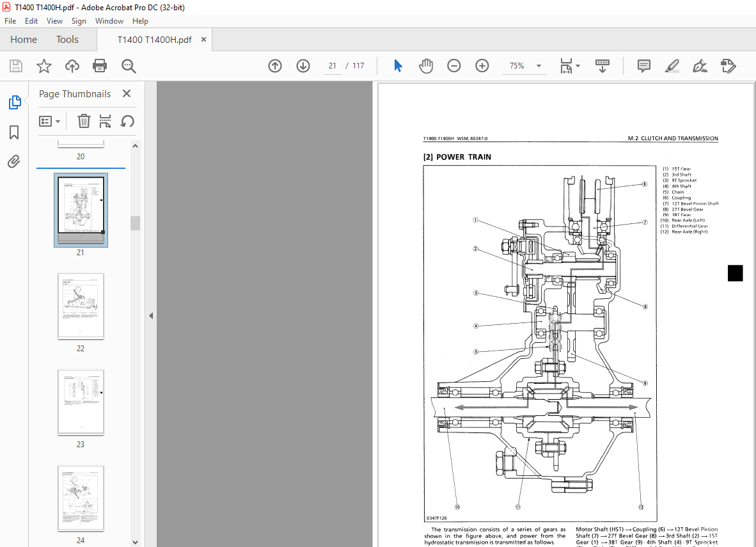
Task: Click legend entry (5) Chain
Action: [x=673, y=191]
